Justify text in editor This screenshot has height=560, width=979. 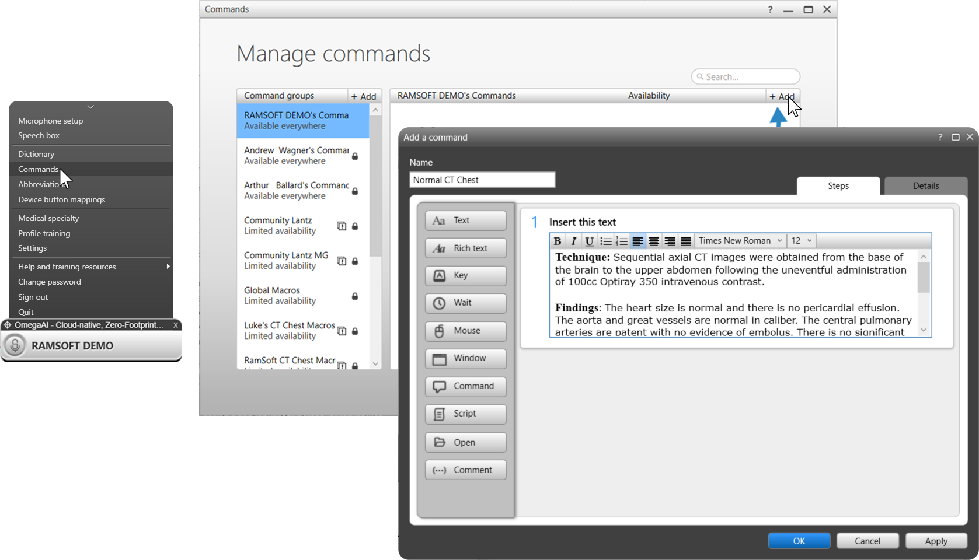[686, 241]
